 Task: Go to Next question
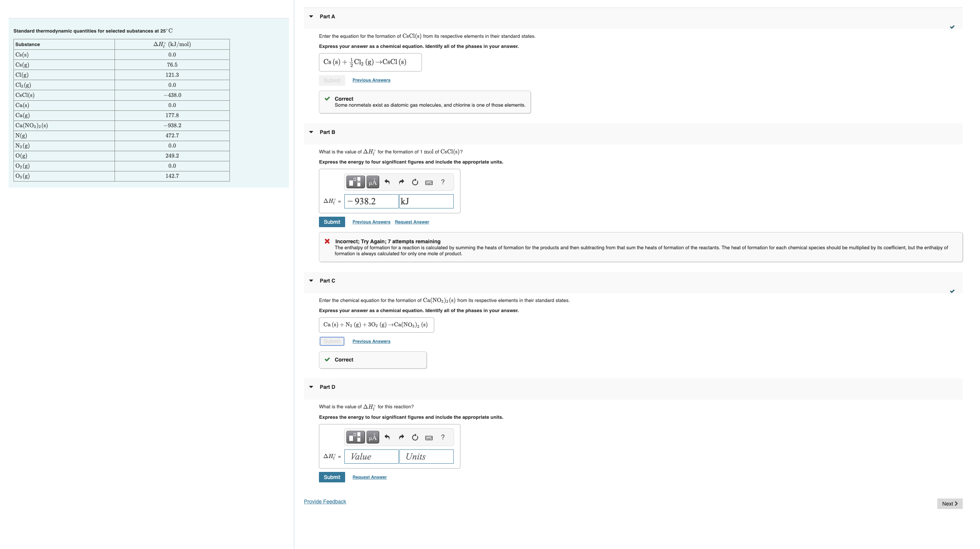[949, 504]
